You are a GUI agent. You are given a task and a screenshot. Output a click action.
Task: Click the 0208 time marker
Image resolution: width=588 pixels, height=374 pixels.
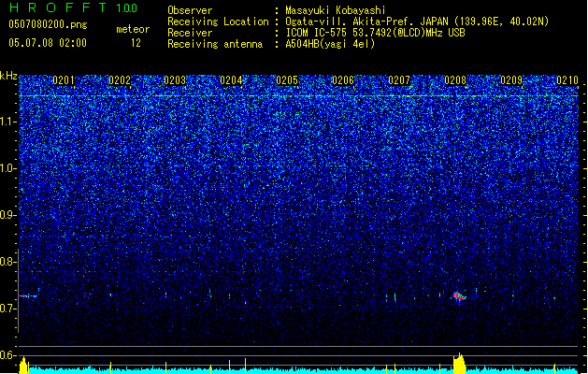point(455,80)
